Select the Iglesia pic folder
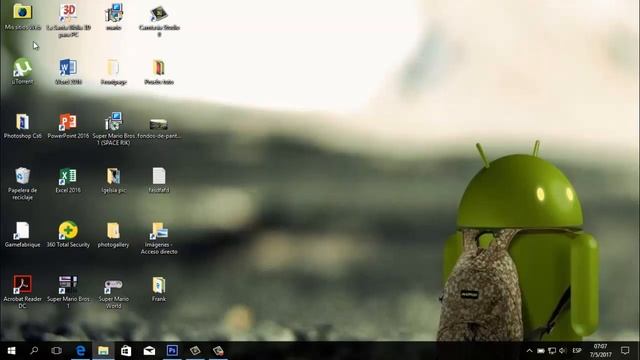The image size is (640, 360). (113, 180)
